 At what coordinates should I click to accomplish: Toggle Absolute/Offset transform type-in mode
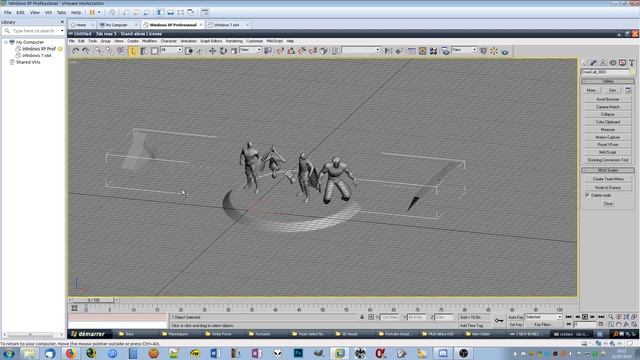point(371,317)
